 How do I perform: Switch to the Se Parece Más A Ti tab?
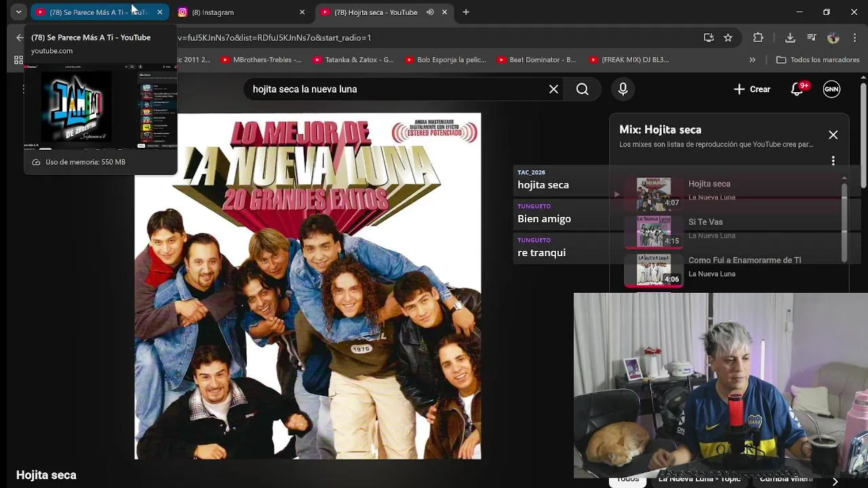pyautogui.click(x=99, y=12)
